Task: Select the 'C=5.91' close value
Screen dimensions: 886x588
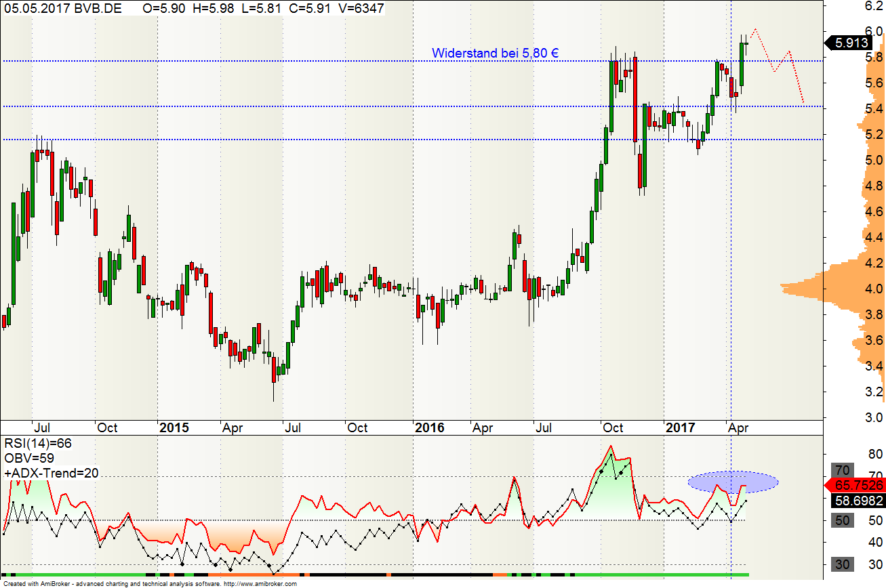Action: click(309, 7)
